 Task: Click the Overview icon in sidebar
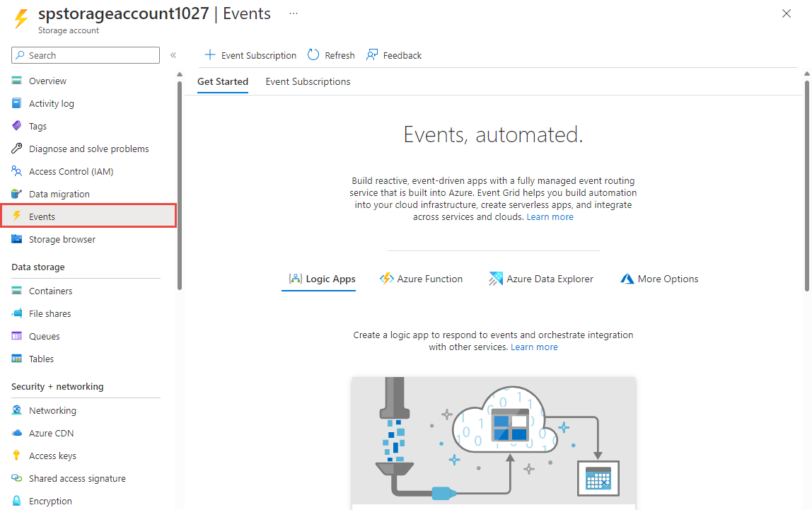click(x=16, y=81)
